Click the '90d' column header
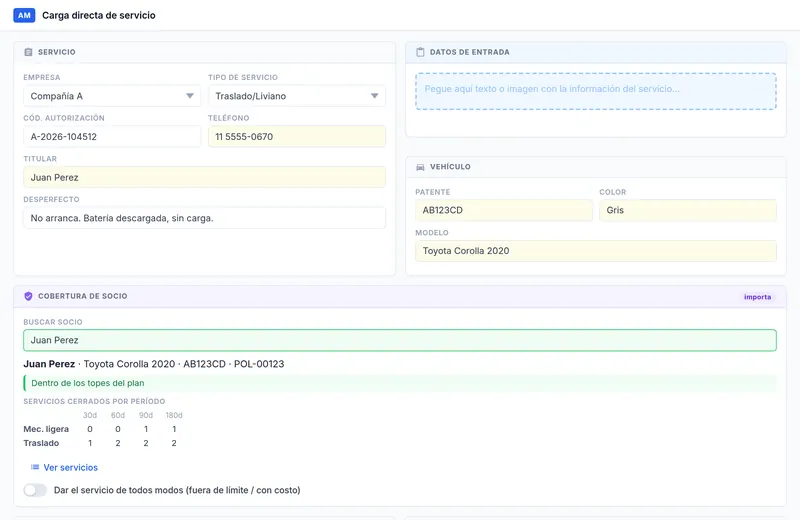This screenshot has width=800, height=520. click(x=146, y=415)
